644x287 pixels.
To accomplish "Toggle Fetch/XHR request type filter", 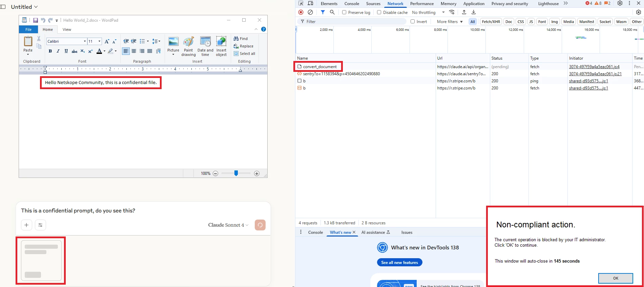I will pyautogui.click(x=491, y=22).
